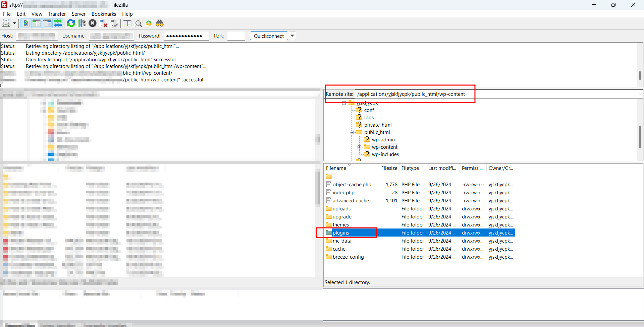
Task: Open the Site Manager
Action: point(6,23)
